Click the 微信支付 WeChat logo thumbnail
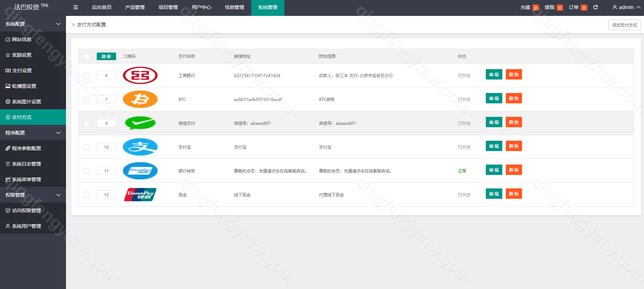 point(140,123)
